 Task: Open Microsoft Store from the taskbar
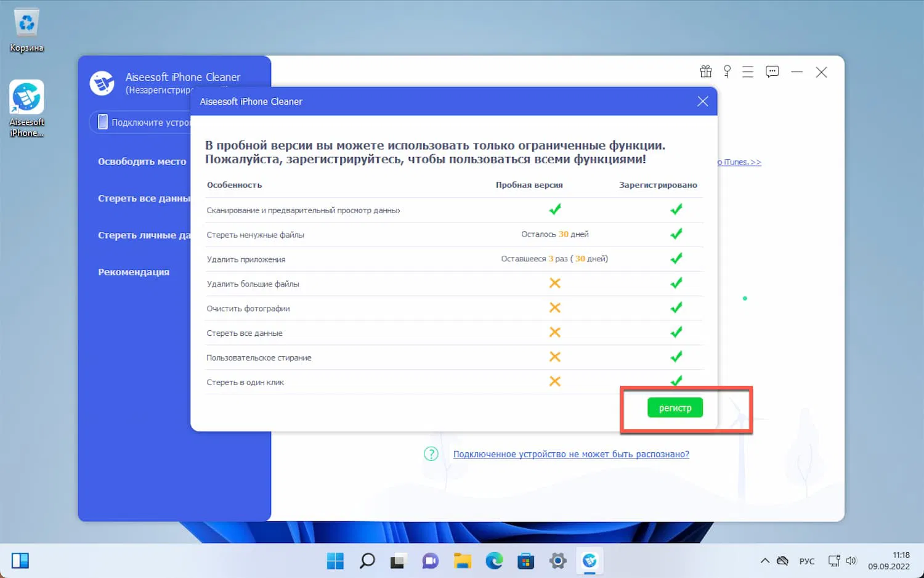(526, 561)
